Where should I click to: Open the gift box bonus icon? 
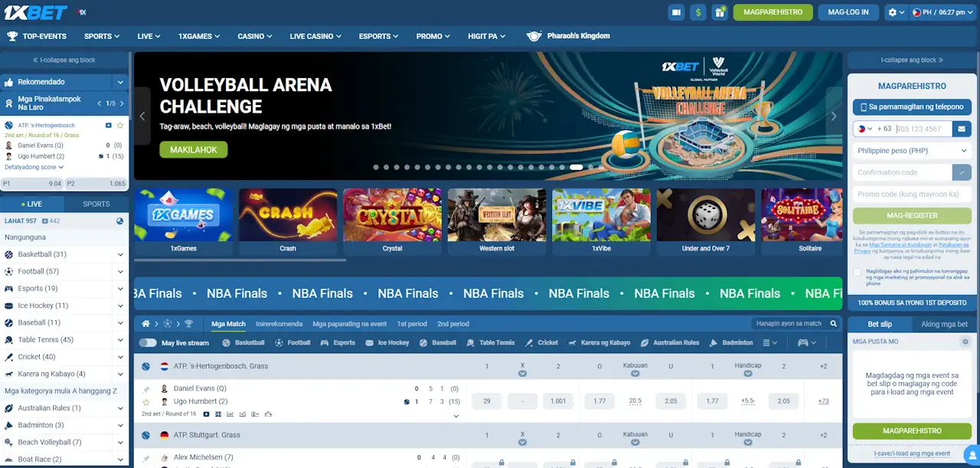click(719, 12)
